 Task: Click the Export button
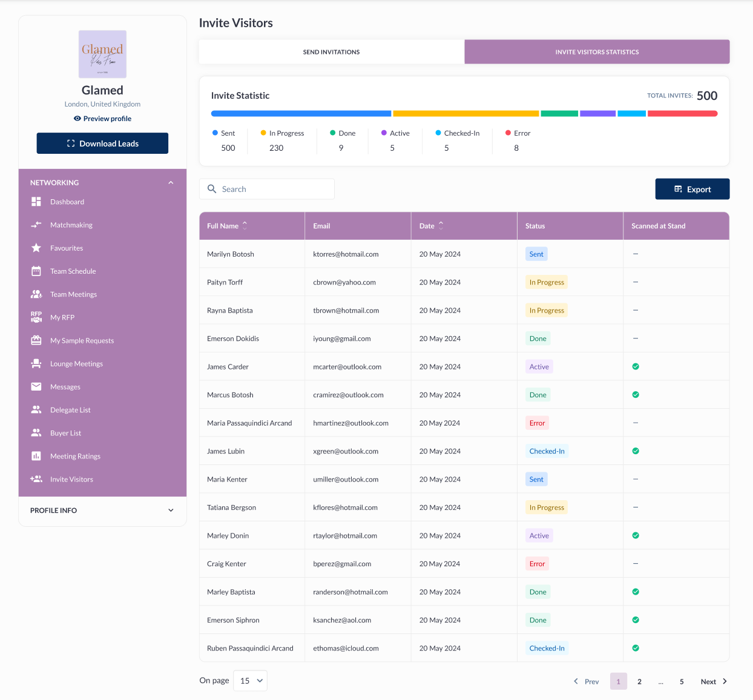(x=692, y=189)
